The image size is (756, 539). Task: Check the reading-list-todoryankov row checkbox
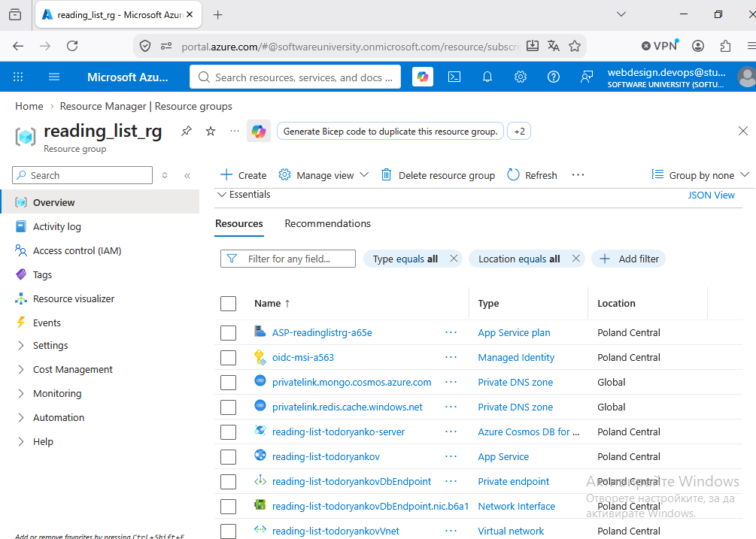pos(228,457)
